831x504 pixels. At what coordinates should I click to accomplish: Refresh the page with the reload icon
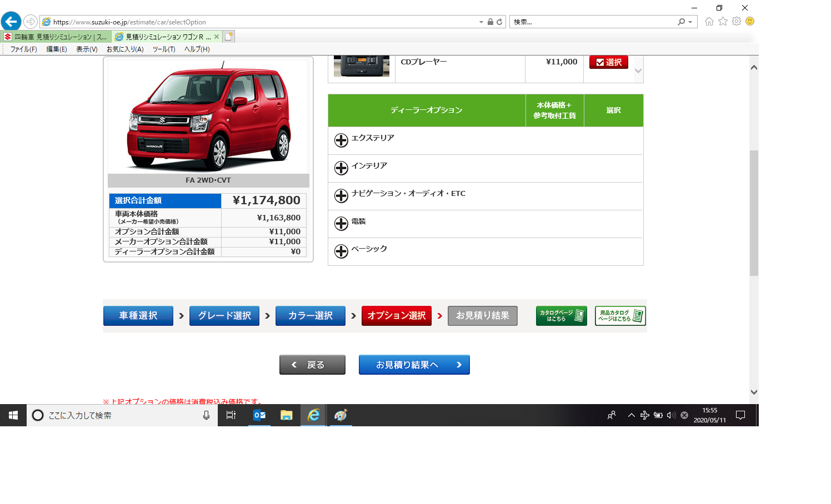(x=499, y=22)
